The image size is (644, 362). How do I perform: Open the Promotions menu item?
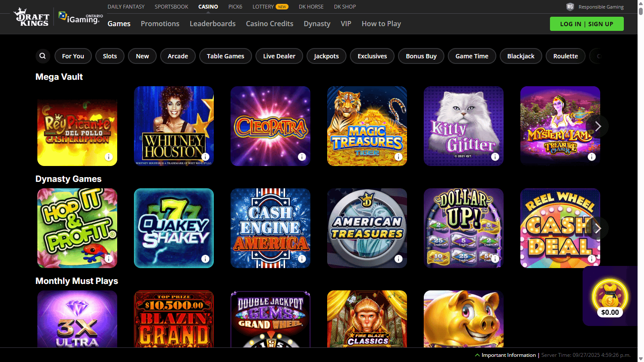[160, 24]
